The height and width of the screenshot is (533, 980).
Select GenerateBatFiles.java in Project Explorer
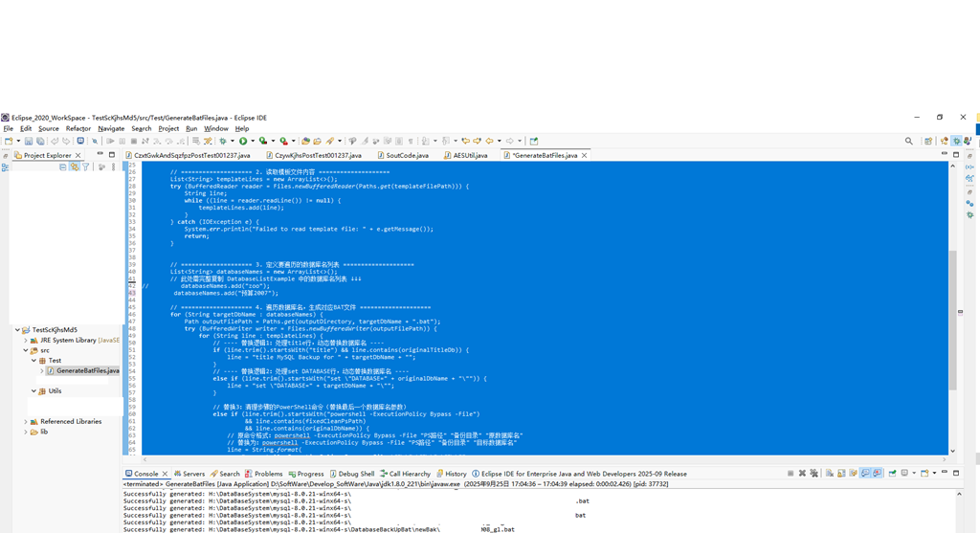[82, 370]
